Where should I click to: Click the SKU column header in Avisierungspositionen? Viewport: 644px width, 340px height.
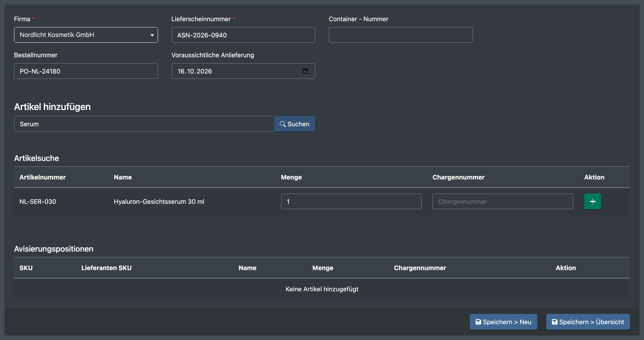(26, 268)
